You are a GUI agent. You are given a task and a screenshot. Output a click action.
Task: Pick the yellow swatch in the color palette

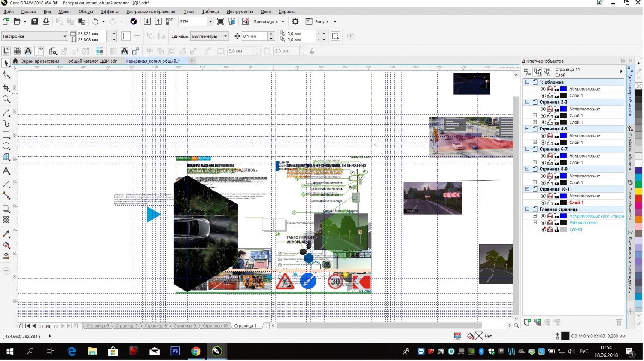(x=638, y=191)
